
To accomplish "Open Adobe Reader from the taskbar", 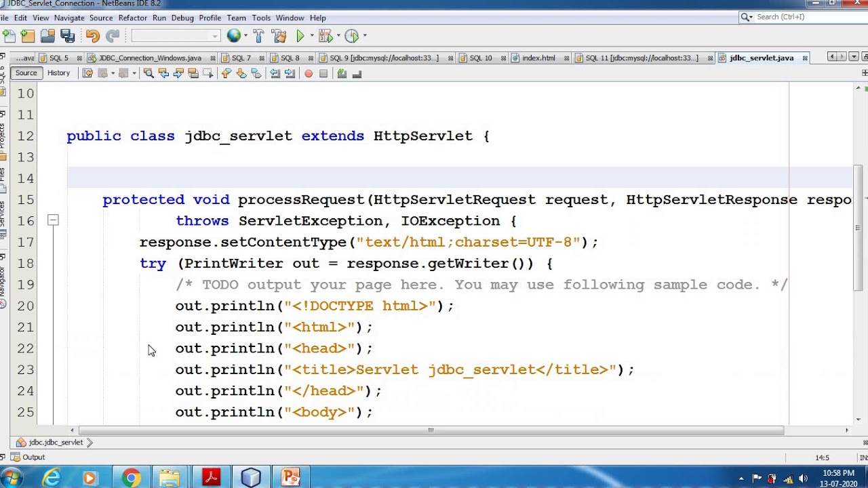I will [211, 478].
